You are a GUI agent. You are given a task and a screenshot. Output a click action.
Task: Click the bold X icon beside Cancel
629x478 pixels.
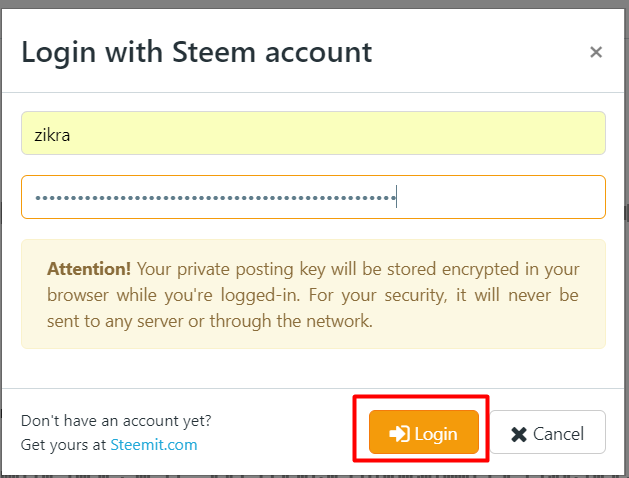pos(519,434)
